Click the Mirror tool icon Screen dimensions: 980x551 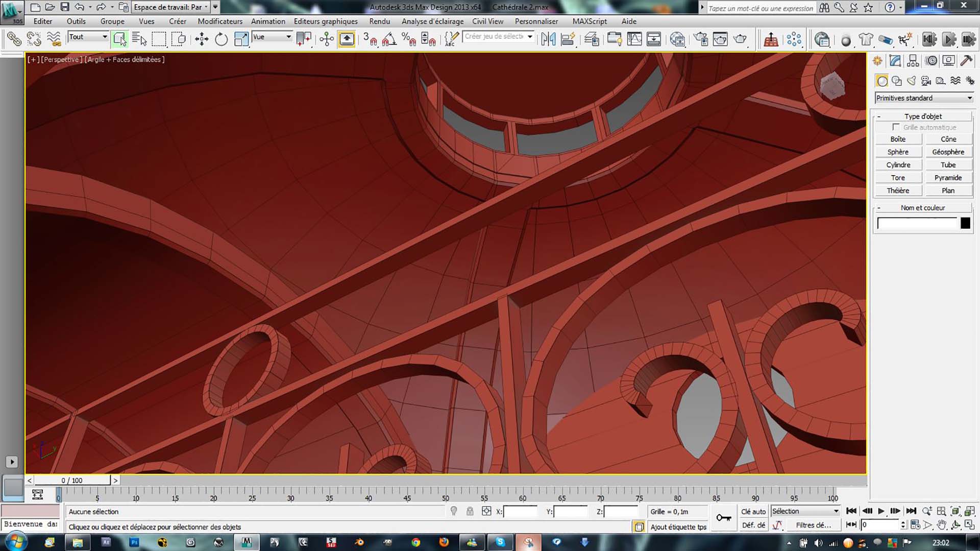pyautogui.click(x=548, y=39)
